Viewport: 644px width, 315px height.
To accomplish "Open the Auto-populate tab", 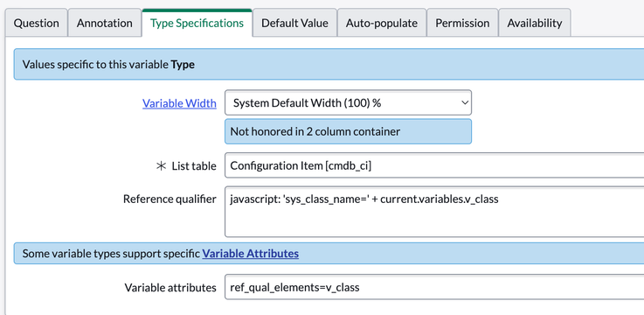I will point(382,23).
